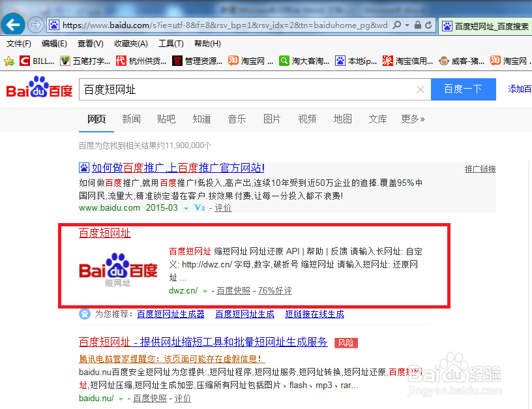Clear the search box with X icon
The width and height of the screenshot is (532, 409).
click(421, 89)
